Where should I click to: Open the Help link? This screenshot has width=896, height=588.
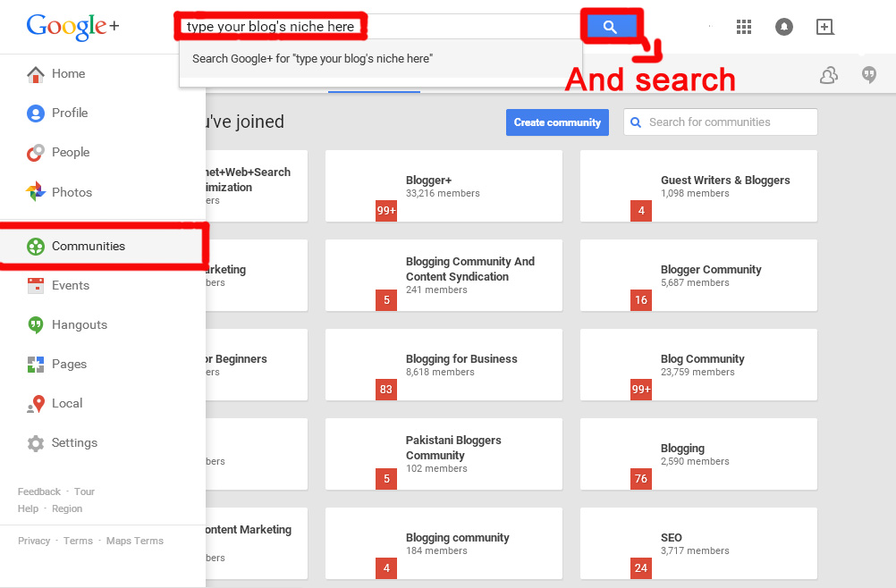tap(28, 508)
